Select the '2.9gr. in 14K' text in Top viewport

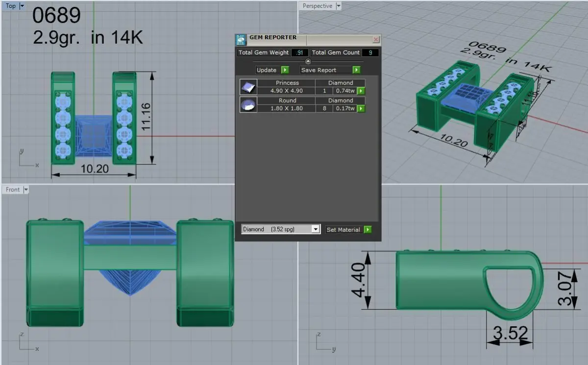point(88,37)
